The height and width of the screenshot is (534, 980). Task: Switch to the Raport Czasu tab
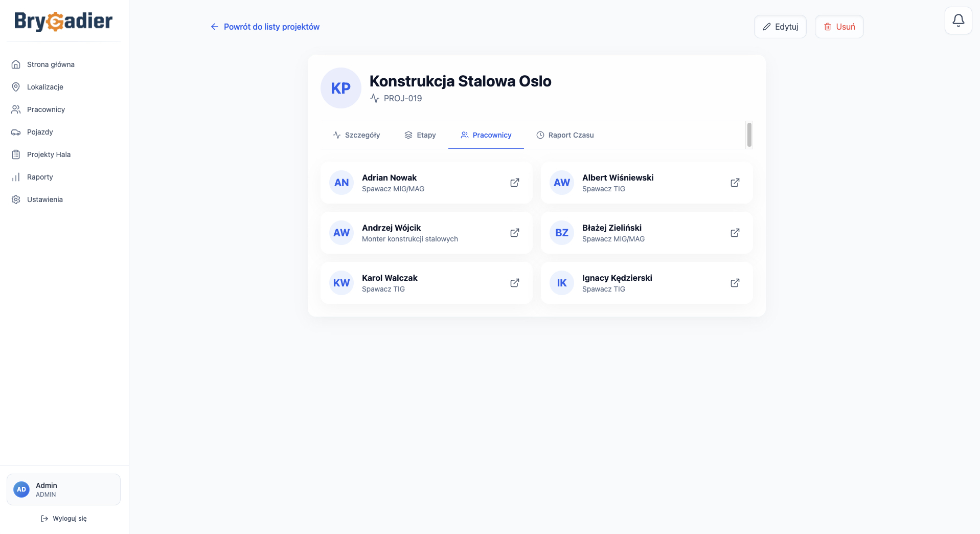565,135
